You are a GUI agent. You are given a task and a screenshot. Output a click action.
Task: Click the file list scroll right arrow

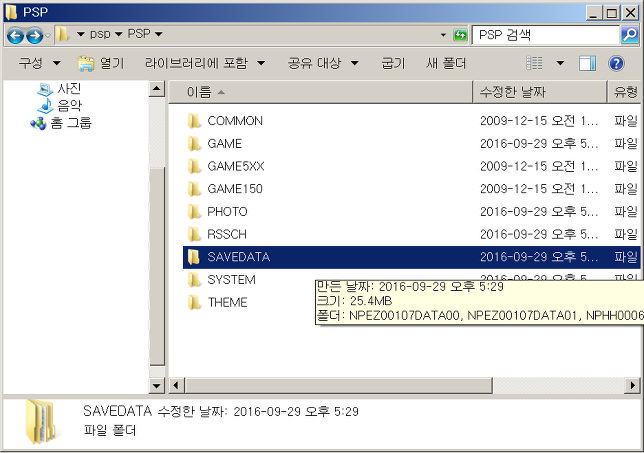632,385
